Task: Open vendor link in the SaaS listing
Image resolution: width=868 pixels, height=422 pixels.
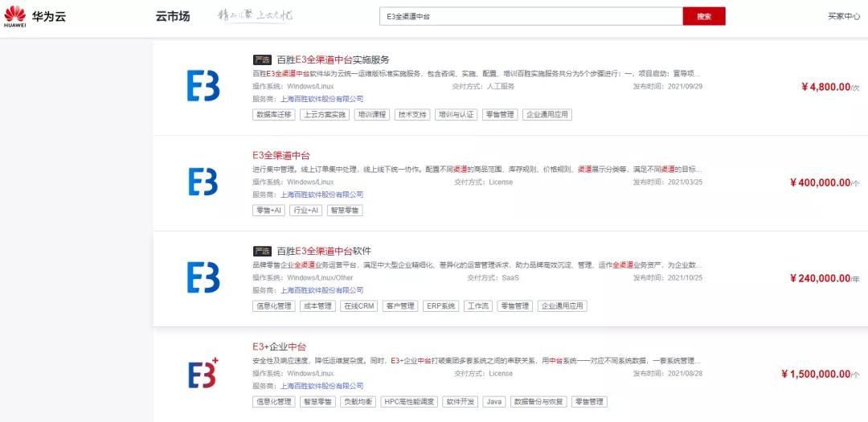Action: pos(322,290)
